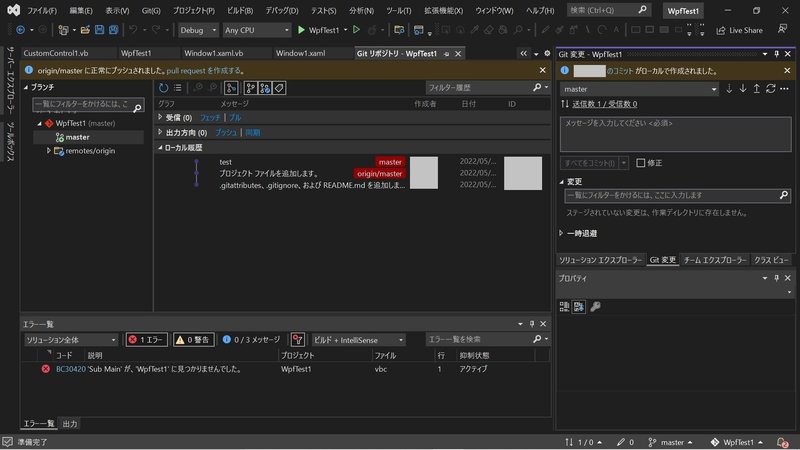
Task: Click the 送信数 1 / 受信数 0 link
Action: pos(605,104)
